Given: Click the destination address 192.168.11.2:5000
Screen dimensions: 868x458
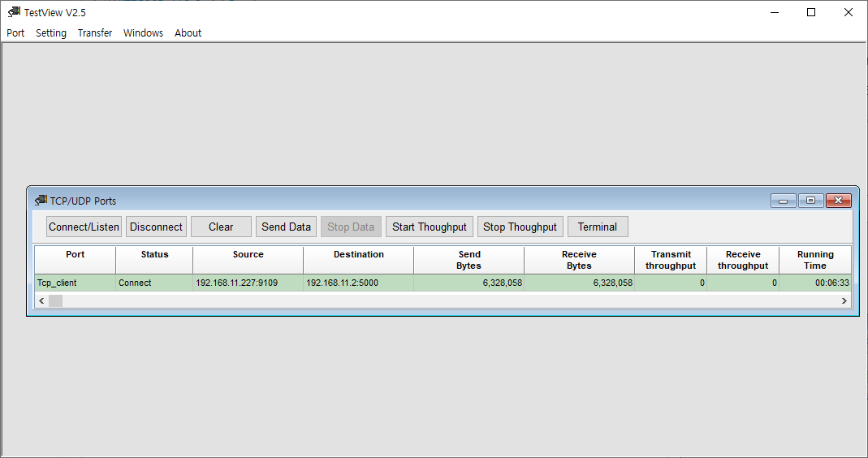Looking at the screenshot, I should [x=342, y=283].
